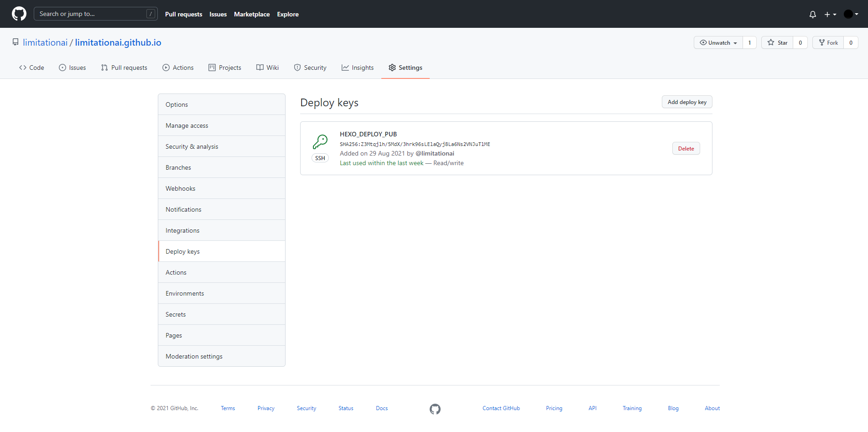The image size is (868, 432).
Task: Switch to the repository Actions tab
Action: 178,68
